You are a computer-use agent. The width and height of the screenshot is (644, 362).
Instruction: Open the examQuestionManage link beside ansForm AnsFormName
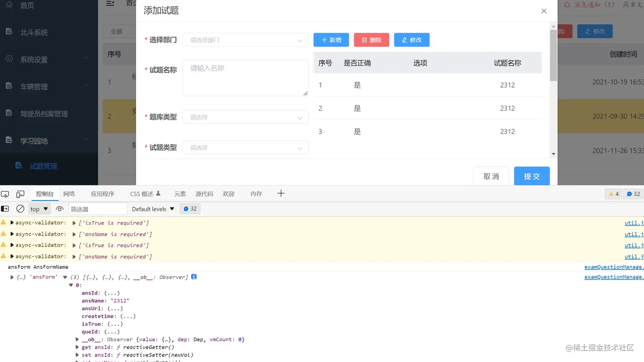click(x=614, y=267)
